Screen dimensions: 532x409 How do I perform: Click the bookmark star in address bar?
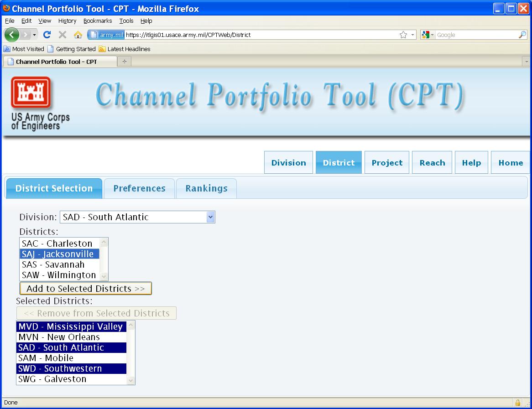coord(403,35)
